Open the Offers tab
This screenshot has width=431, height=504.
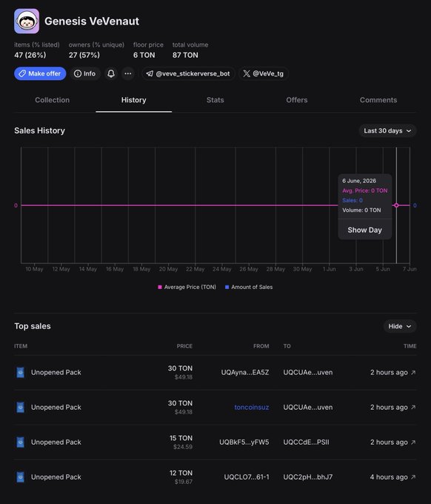click(x=297, y=100)
